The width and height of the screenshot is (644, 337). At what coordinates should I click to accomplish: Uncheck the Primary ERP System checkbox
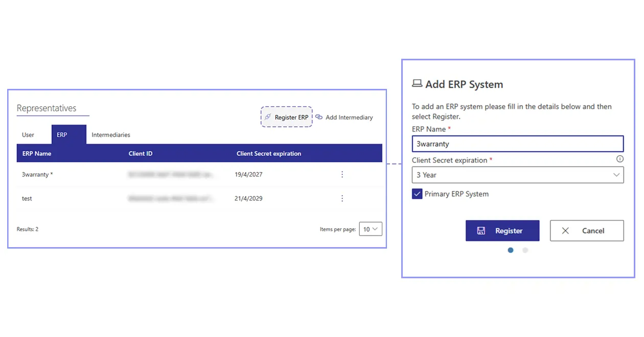coord(417,194)
